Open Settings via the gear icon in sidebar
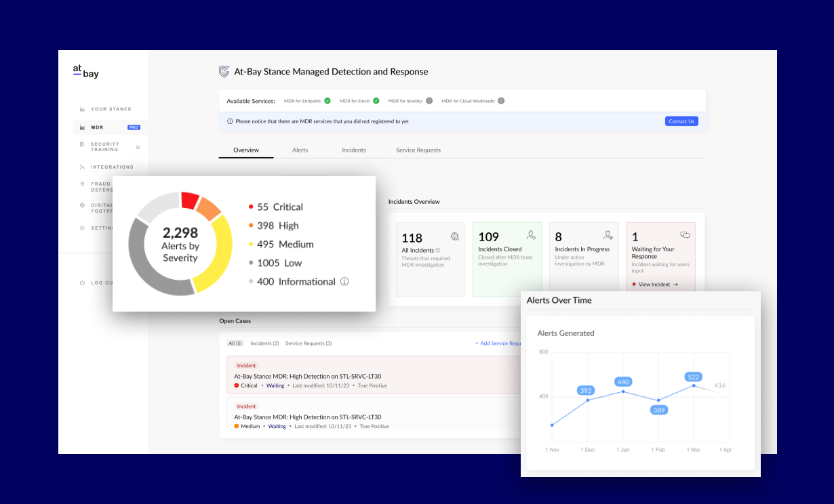 tap(82, 228)
